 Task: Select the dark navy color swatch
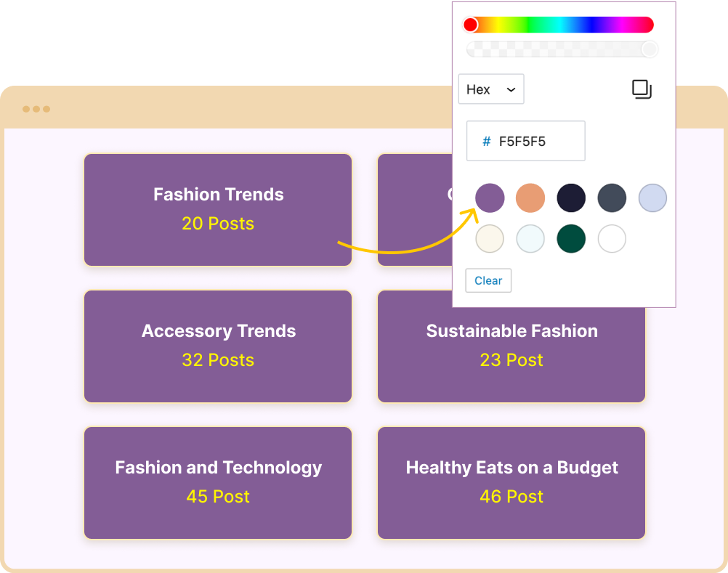click(571, 198)
